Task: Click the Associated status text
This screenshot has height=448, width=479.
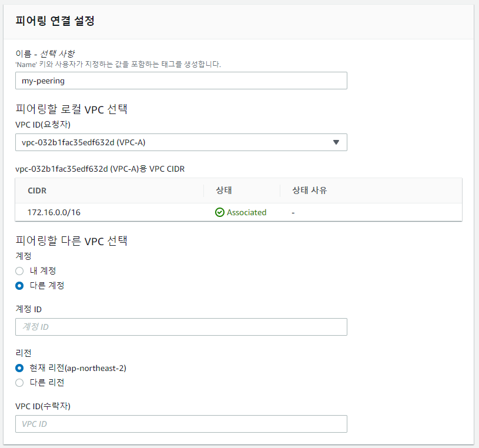Action: click(x=246, y=212)
